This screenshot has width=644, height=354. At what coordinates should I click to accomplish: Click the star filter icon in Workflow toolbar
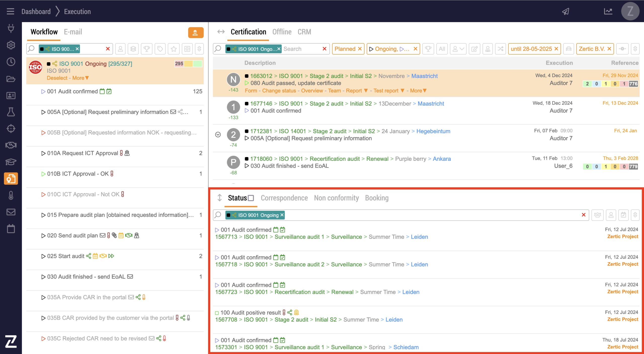click(174, 49)
